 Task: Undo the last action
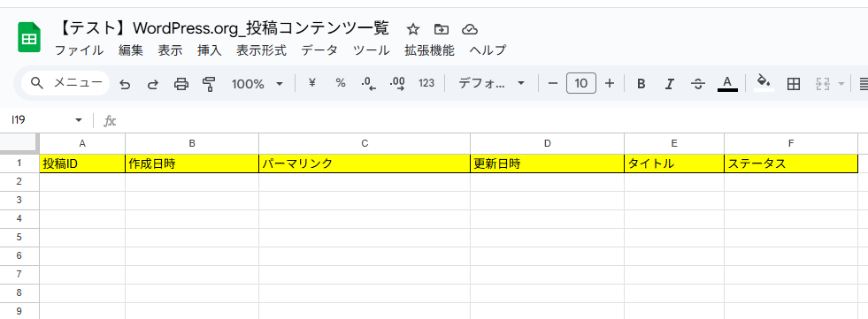[125, 84]
